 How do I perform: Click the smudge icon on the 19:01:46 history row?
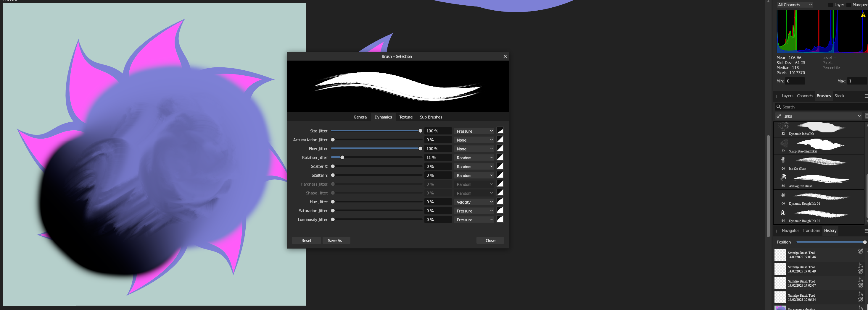(x=860, y=251)
